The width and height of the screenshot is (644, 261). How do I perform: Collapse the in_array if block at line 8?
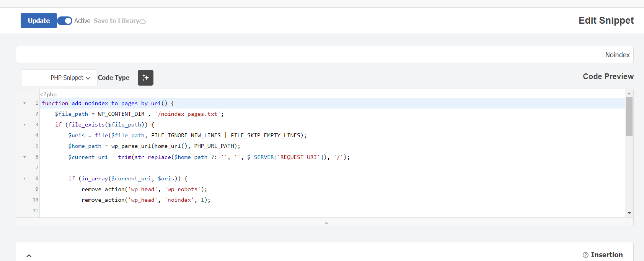point(24,178)
